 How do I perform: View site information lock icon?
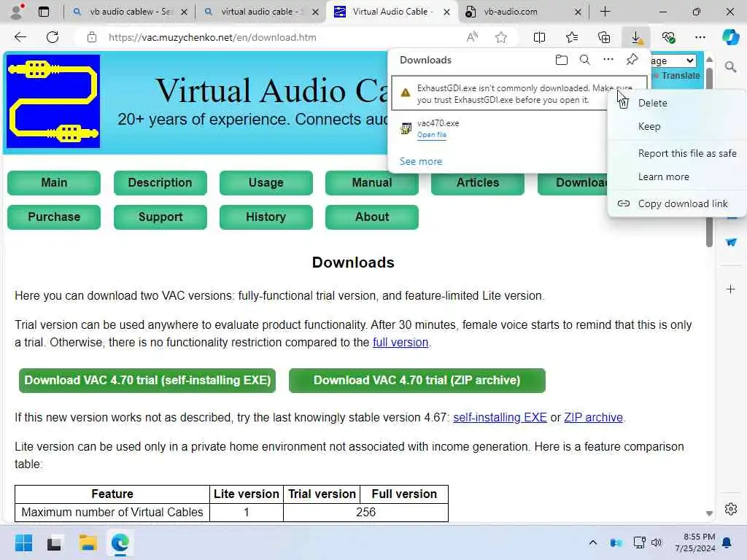[91, 37]
